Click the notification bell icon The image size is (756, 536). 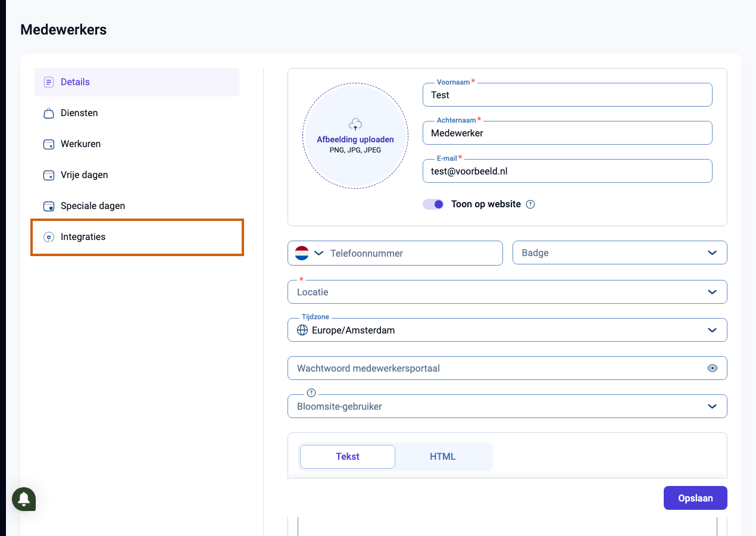(x=24, y=499)
